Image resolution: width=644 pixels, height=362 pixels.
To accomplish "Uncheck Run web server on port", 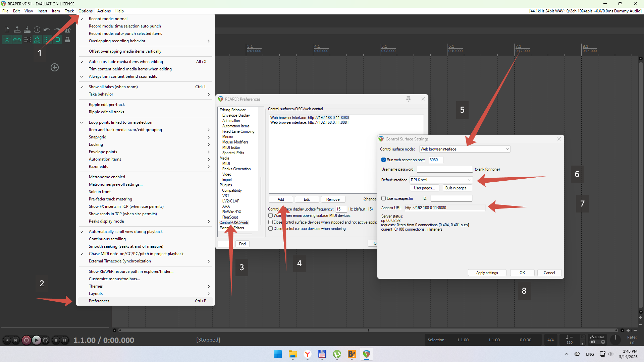I will point(383,160).
